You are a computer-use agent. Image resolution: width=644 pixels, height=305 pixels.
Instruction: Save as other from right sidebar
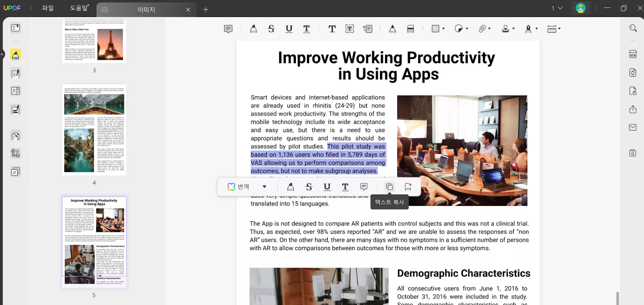pos(633,153)
